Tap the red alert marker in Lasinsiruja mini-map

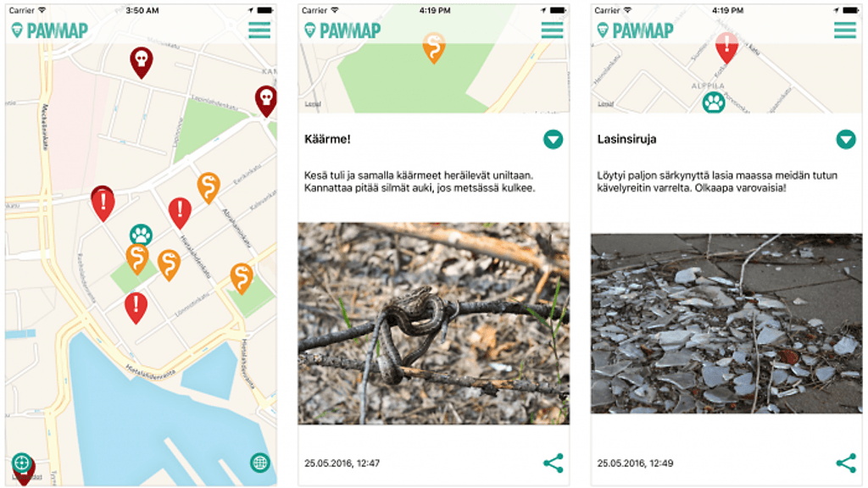726,47
